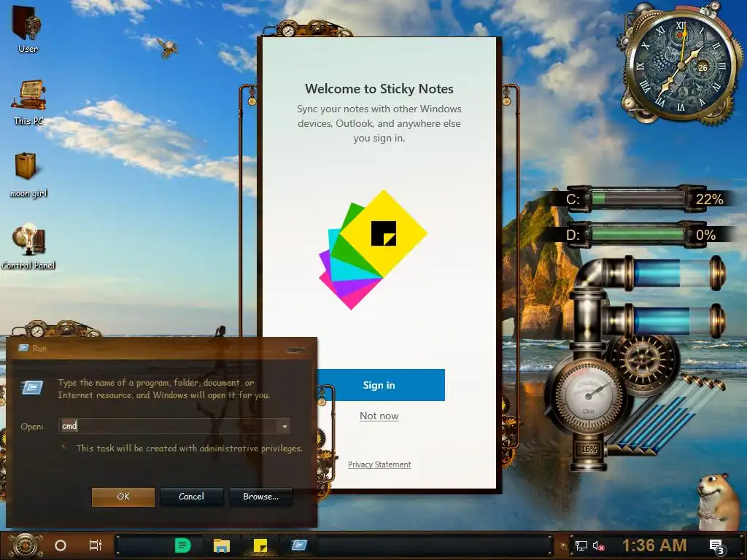Click the Sticky Notes logo image
Screen dimensions: 747x560
373,249
